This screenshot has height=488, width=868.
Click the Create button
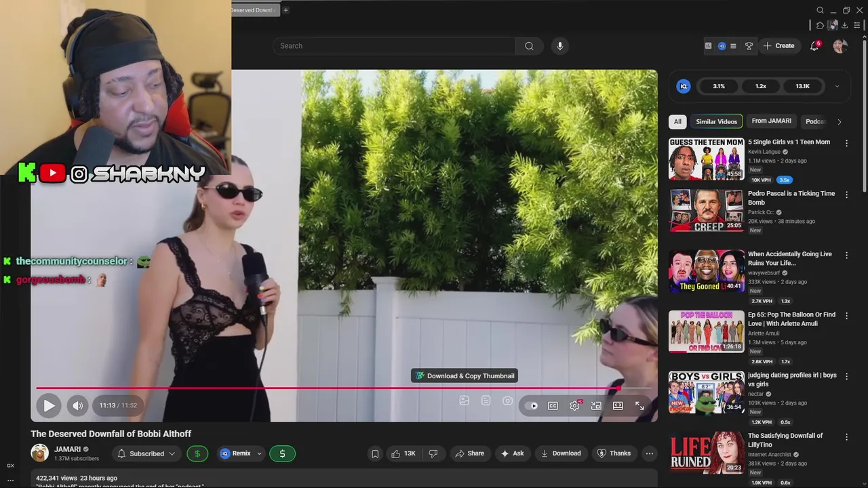coord(778,46)
